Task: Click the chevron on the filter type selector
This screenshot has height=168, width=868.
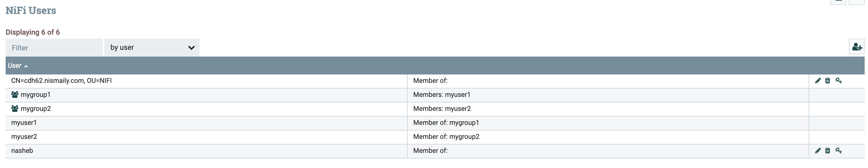Action: coord(191,48)
